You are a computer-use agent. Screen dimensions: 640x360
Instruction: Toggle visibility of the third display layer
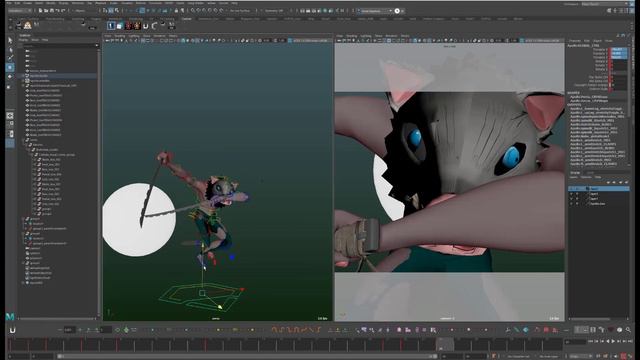[571, 199]
